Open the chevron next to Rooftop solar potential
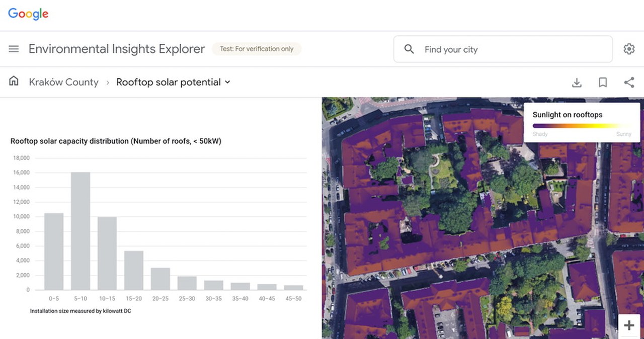Viewport: 644px width, 339px height. 227,82
